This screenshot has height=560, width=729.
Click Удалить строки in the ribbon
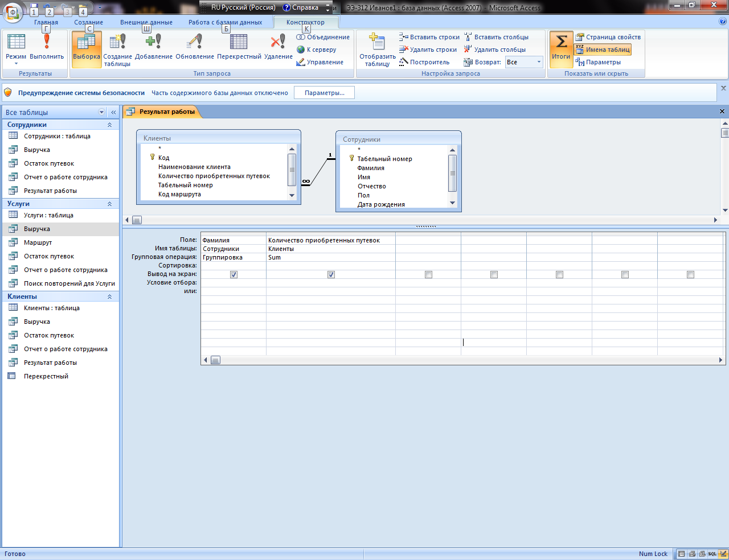pyautogui.click(x=428, y=50)
